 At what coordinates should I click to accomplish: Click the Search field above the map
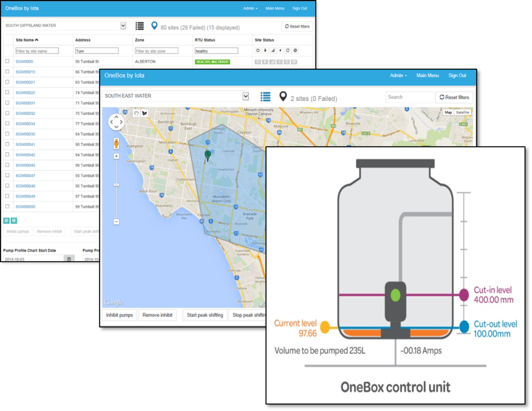point(410,97)
